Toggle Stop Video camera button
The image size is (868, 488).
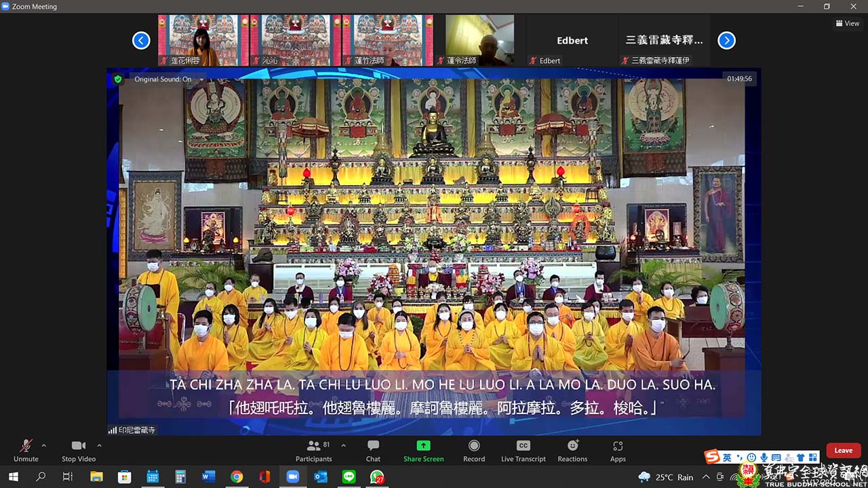coord(79,450)
